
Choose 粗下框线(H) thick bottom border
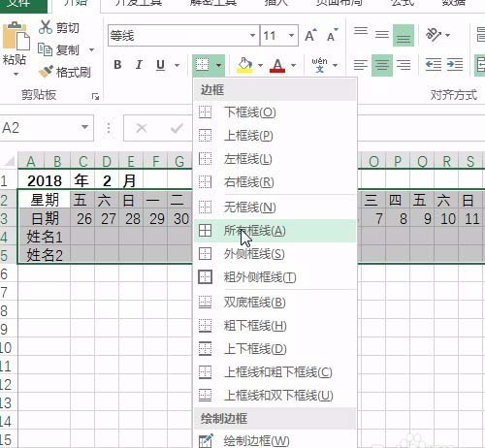[275, 326]
